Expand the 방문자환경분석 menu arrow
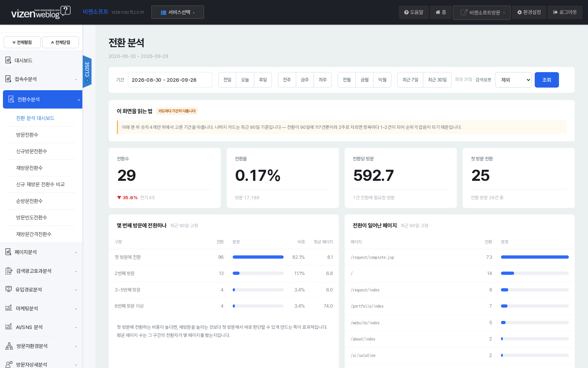Image resolution: width=588 pixels, height=368 pixels. pyautogui.click(x=76, y=346)
